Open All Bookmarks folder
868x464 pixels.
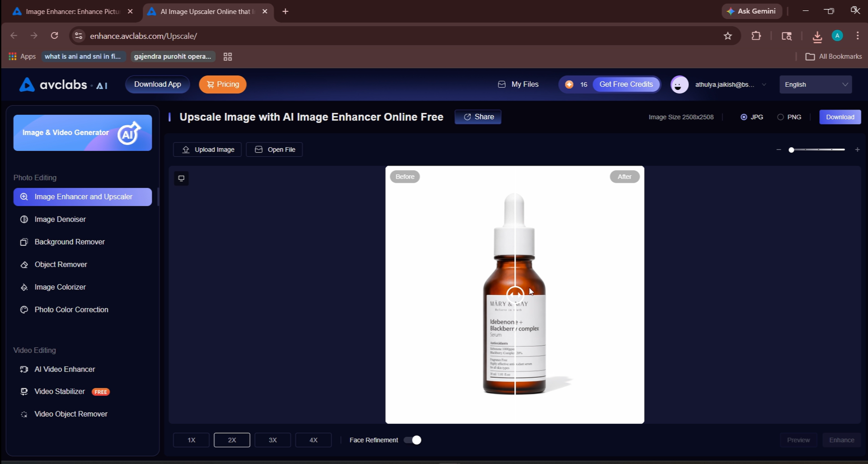[x=834, y=56]
